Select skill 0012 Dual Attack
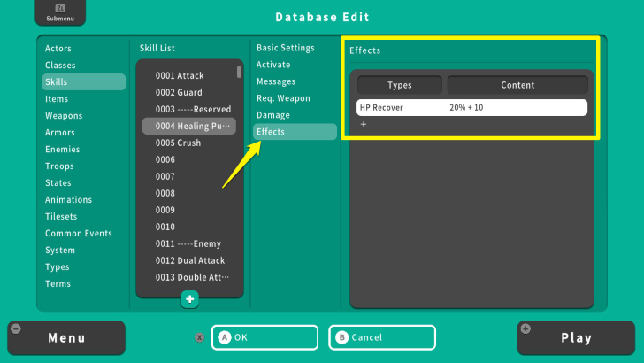 pos(189,261)
